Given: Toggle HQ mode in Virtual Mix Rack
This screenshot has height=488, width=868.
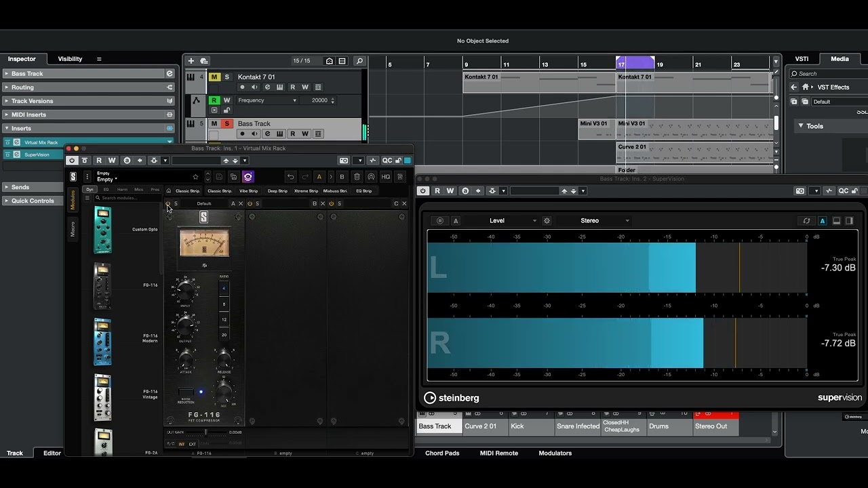Looking at the screenshot, I should tap(386, 177).
